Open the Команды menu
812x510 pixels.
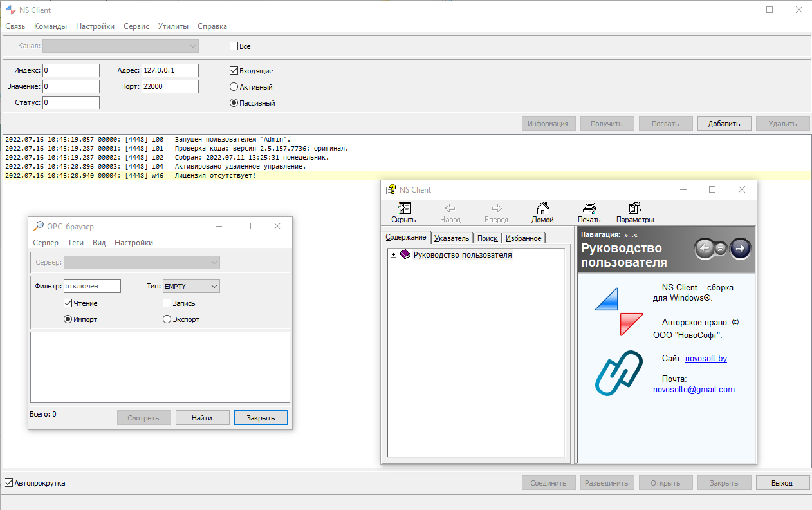[50, 26]
